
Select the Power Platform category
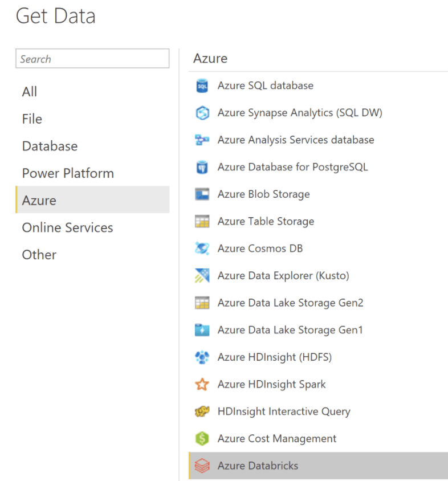pos(68,173)
